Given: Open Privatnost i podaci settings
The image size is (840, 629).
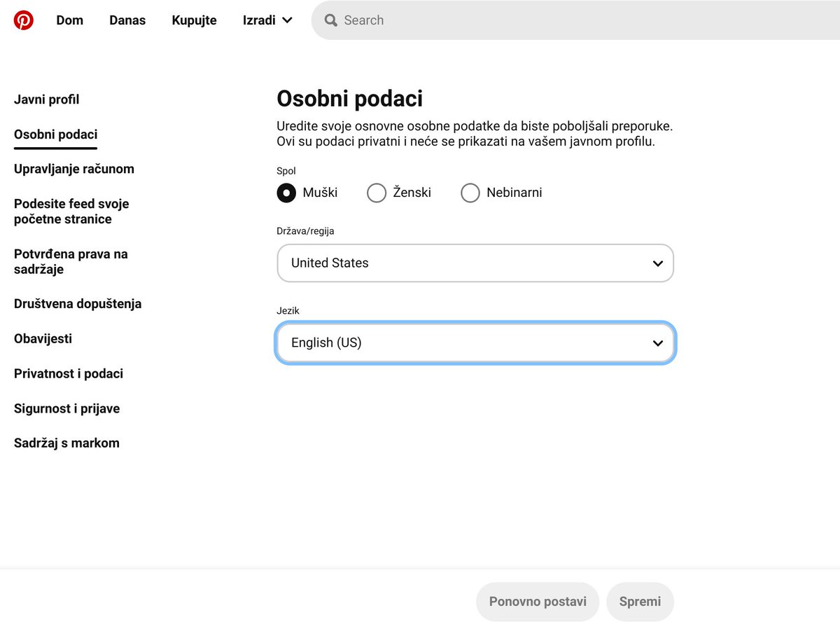Looking at the screenshot, I should tap(69, 373).
